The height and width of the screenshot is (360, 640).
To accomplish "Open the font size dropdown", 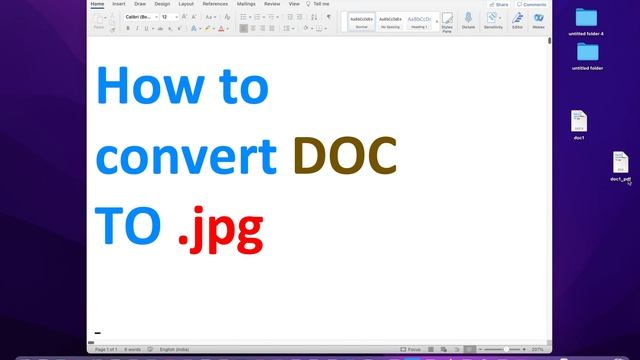I will click(x=176, y=17).
